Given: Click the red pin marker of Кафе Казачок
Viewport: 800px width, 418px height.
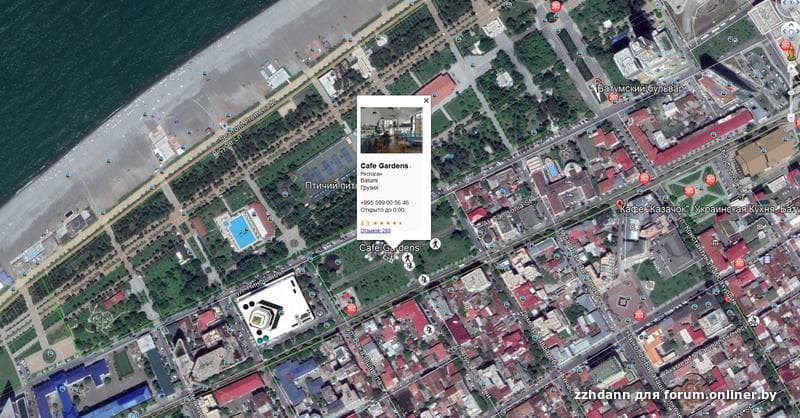Looking at the screenshot, I should pyautogui.click(x=620, y=204).
